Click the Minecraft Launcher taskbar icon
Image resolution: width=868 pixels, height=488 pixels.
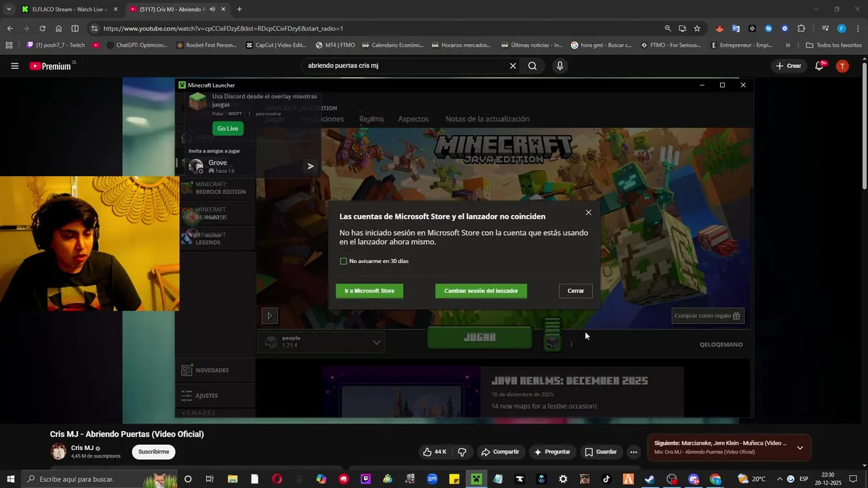point(477,479)
